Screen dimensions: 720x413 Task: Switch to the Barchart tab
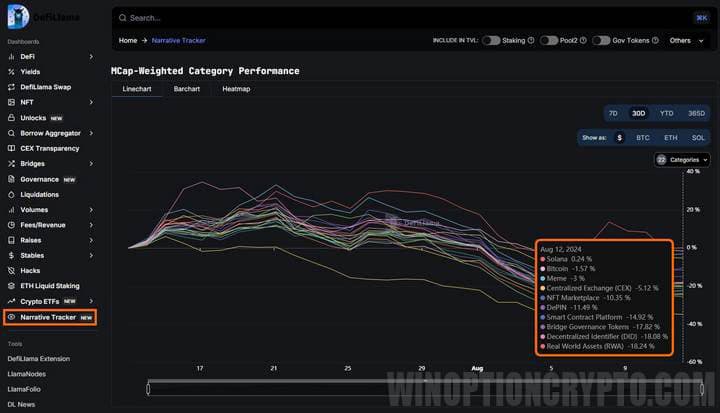point(186,89)
